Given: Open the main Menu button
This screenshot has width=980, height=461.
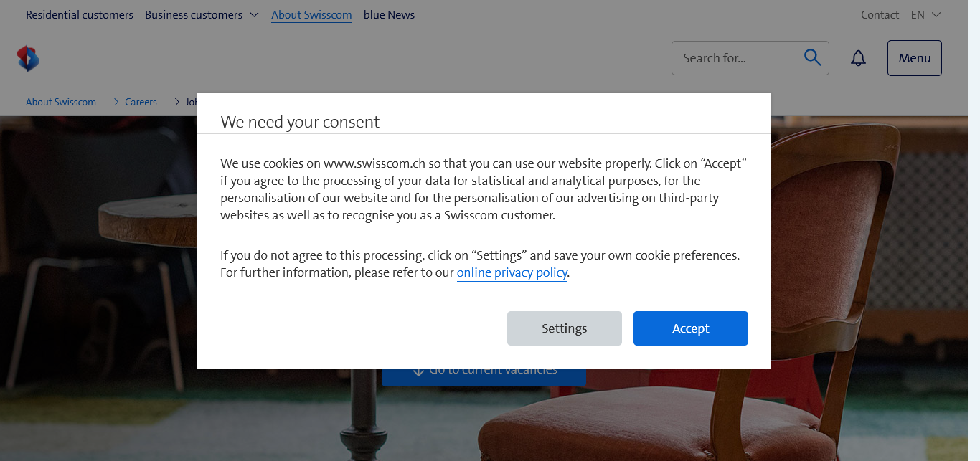Looking at the screenshot, I should pyautogui.click(x=914, y=58).
